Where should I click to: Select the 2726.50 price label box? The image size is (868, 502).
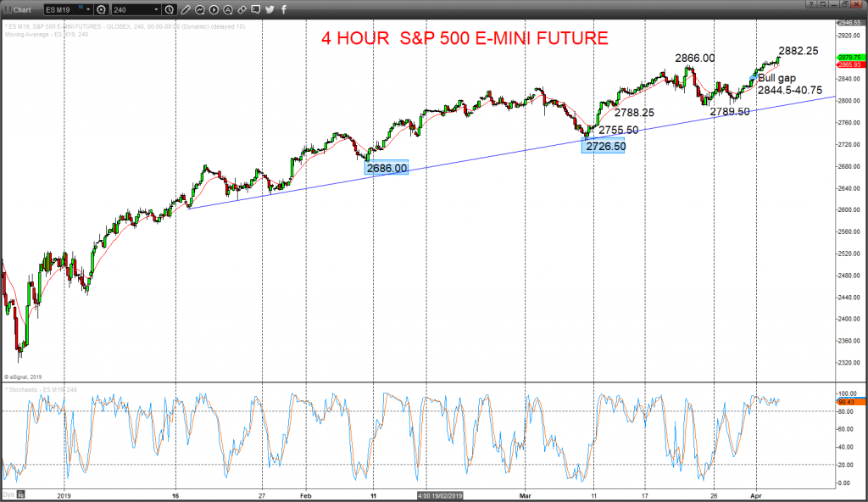(603, 147)
